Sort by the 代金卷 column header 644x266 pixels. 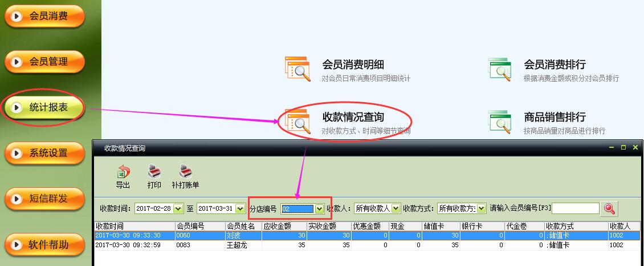[x=524, y=227]
